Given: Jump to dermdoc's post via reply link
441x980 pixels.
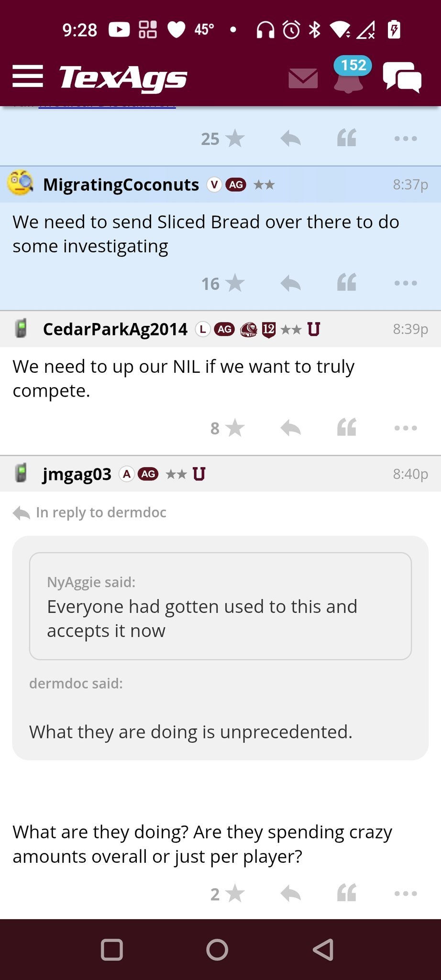Looking at the screenshot, I should (100, 512).
